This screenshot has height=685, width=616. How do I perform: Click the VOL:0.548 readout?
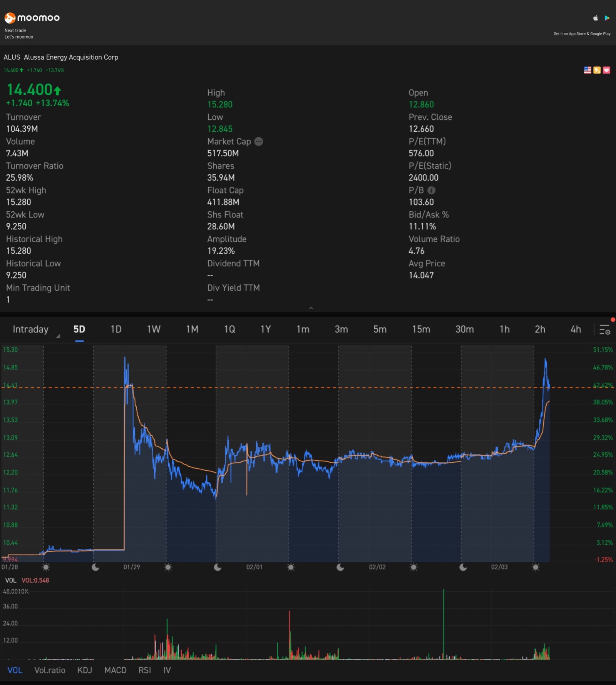click(35, 580)
